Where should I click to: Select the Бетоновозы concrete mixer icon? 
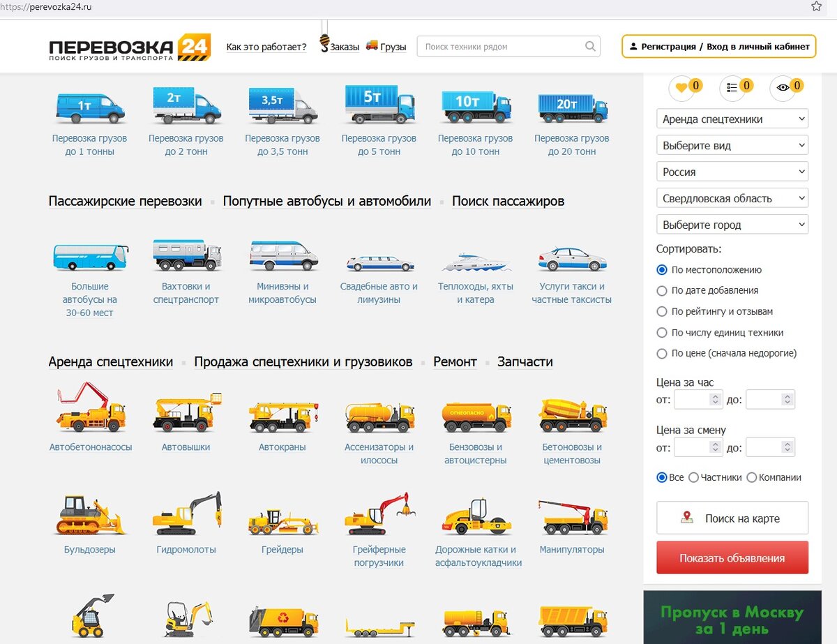pos(572,415)
